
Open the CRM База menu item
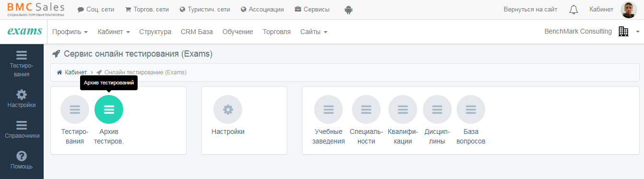(x=197, y=32)
